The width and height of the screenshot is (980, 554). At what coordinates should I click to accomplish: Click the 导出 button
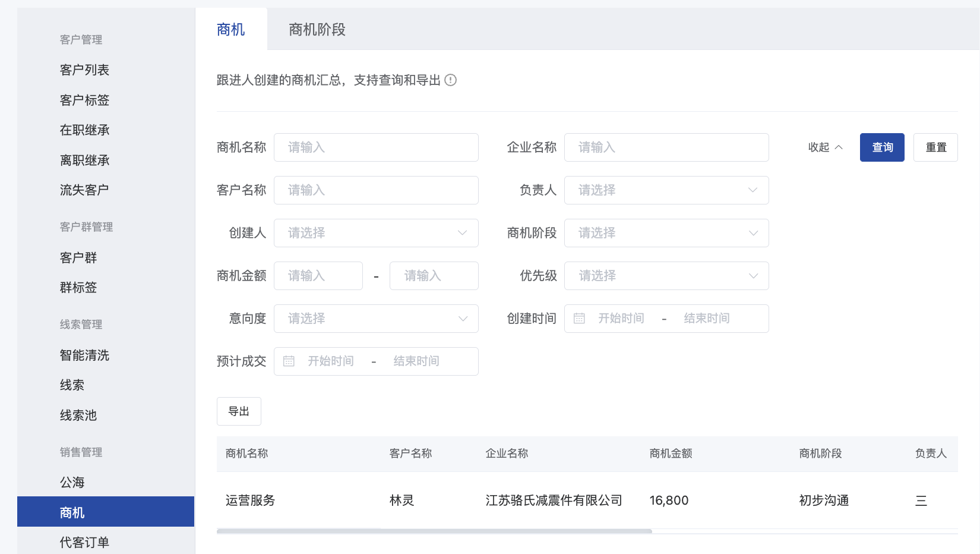pyautogui.click(x=239, y=411)
